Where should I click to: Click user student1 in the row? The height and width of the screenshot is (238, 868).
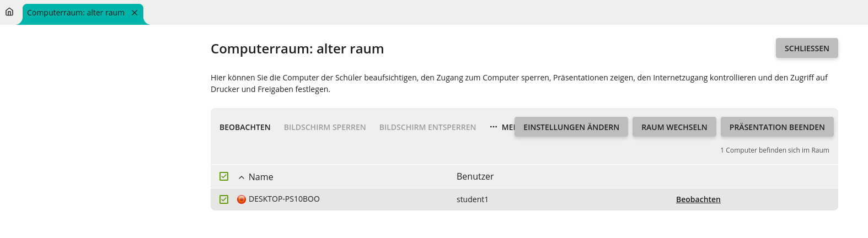click(x=472, y=199)
